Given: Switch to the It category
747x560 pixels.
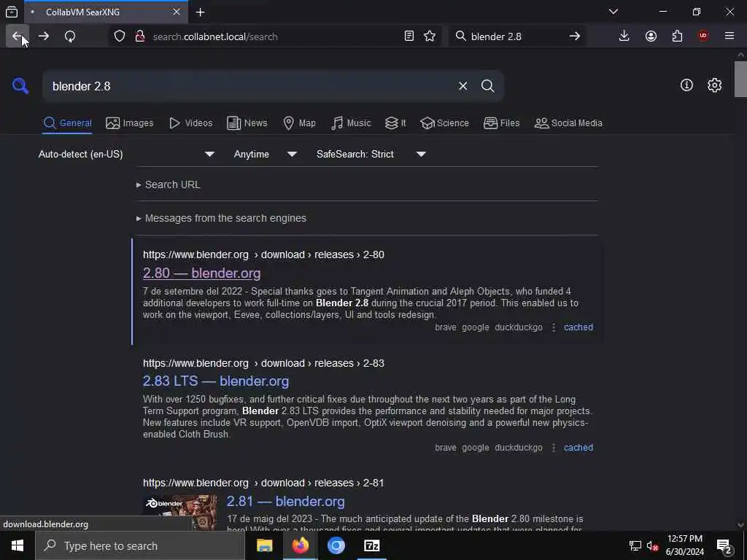Looking at the screenshot, I should pos(395,123).
